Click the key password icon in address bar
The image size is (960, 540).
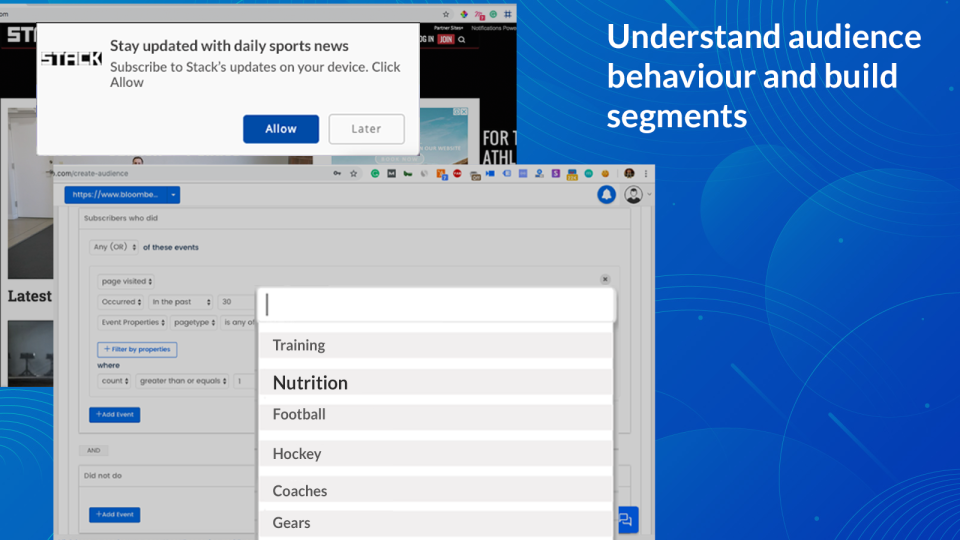[x=337, y=174]
